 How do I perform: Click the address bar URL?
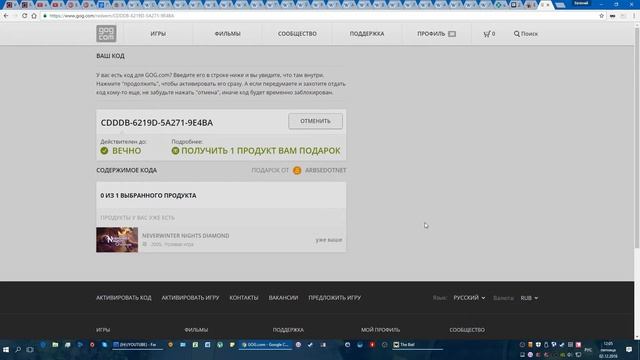click(x=112, y=16)
